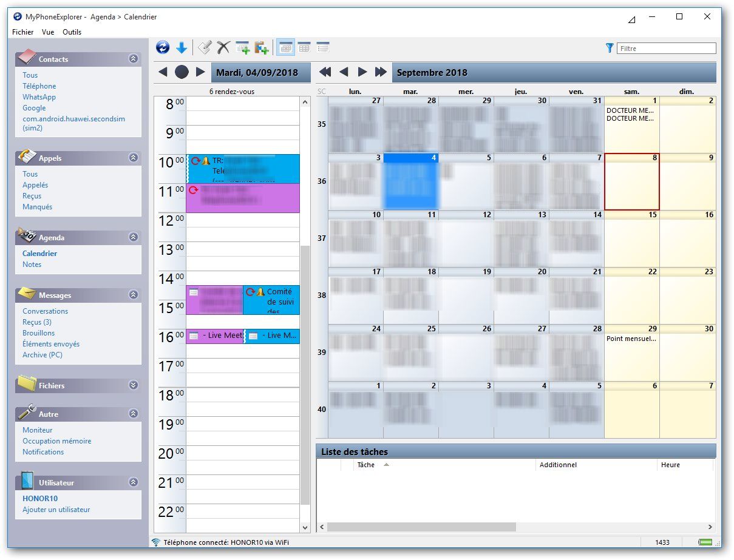Screen dimensions: 734x560
Task: Collapse the Contacts sidebar section
Action: 133,59
